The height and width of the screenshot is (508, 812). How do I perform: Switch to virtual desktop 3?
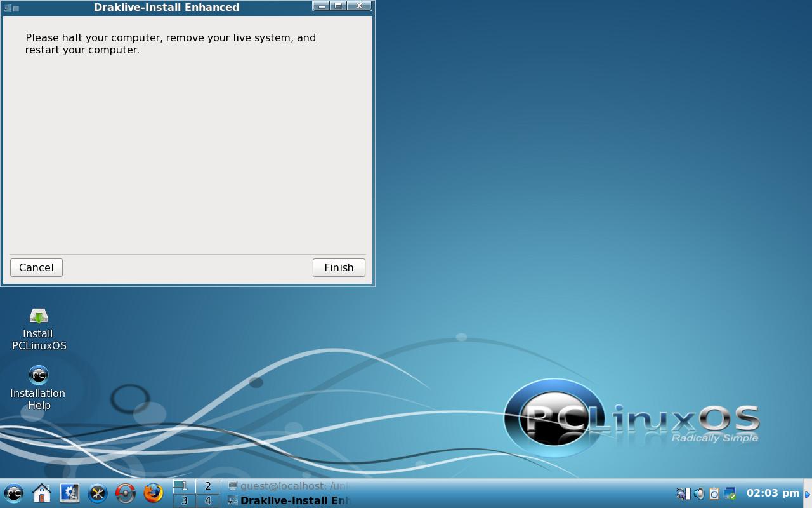click(x=185, y=500)
